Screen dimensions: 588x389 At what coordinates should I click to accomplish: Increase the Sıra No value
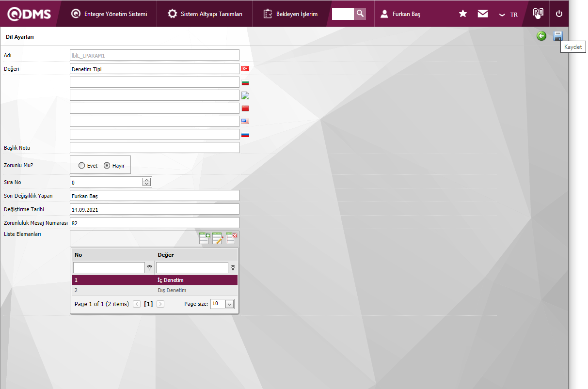[x=147, y=180]
